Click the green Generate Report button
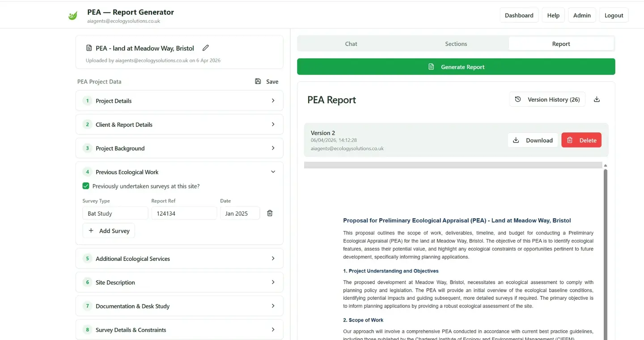The image size is (644, 340). click(x=456, y=67)
